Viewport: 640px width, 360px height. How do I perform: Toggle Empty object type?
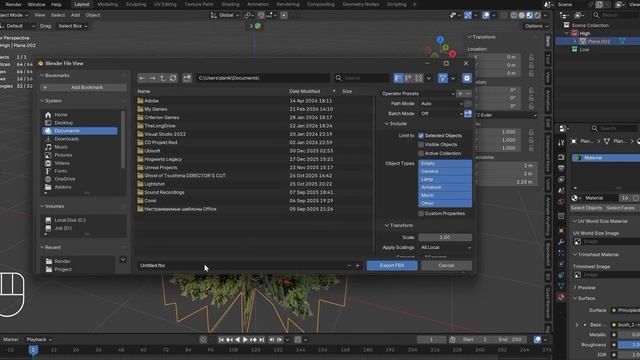(x=445, y=163)
